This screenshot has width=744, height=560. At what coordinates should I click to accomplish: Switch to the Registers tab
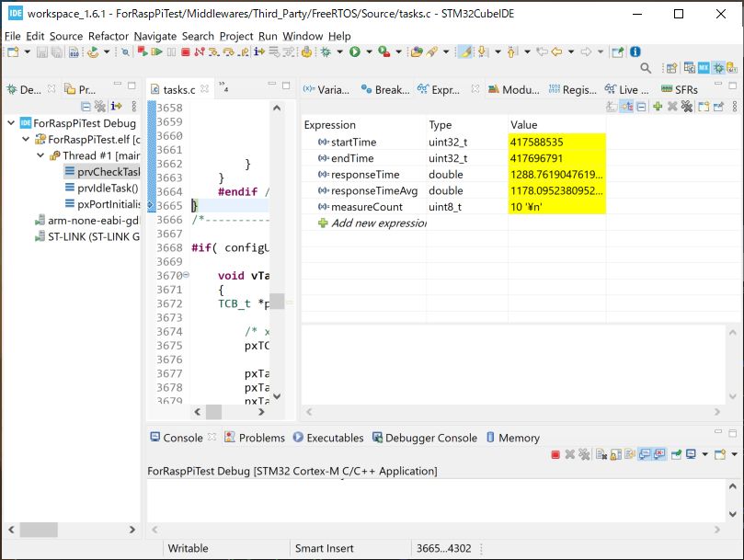click(573, 89)
